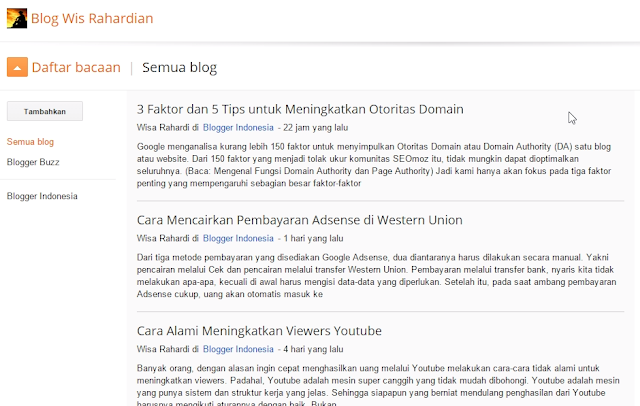Click Adsense Western Union post excerpt
This screenshot has height=406, width=640.
click(x=376, y=275)
